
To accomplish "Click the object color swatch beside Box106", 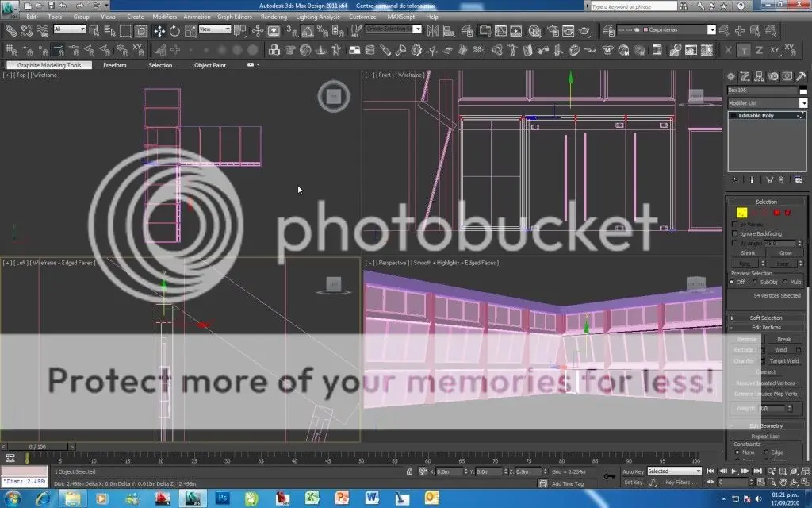I will [x=803, y=90].
